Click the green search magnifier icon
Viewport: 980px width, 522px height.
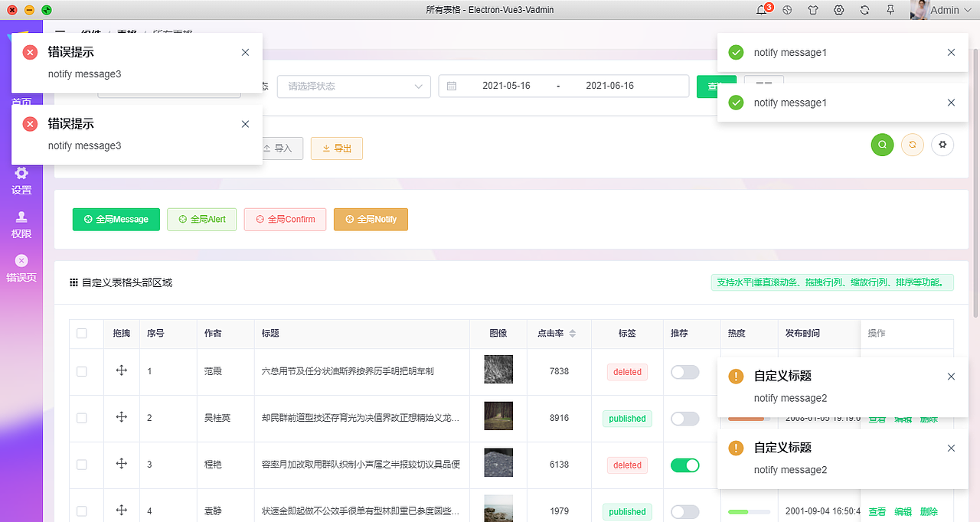882,145
